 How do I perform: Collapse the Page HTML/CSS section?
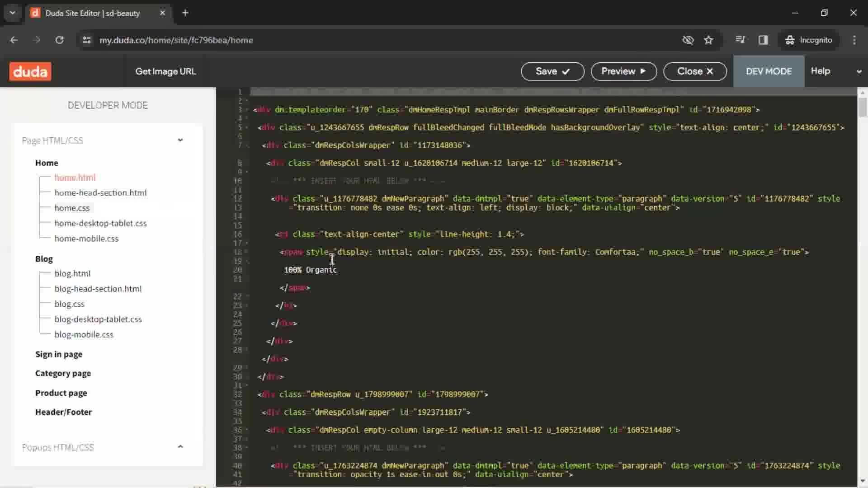tap(180, 140)
